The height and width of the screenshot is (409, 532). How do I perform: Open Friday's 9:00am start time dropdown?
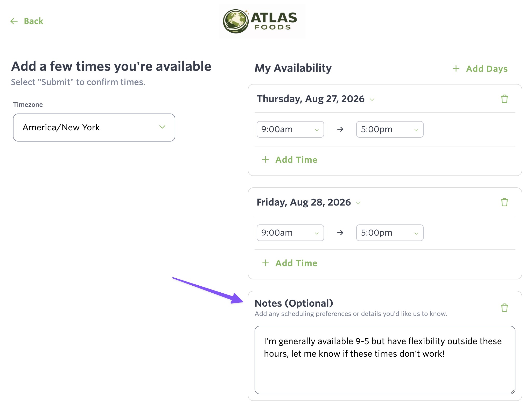tap(290, 233)
